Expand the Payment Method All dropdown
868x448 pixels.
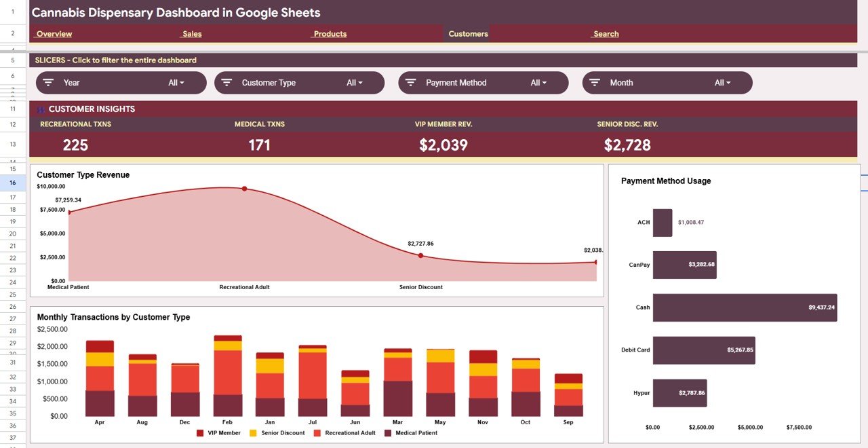[x=539, y=83]
